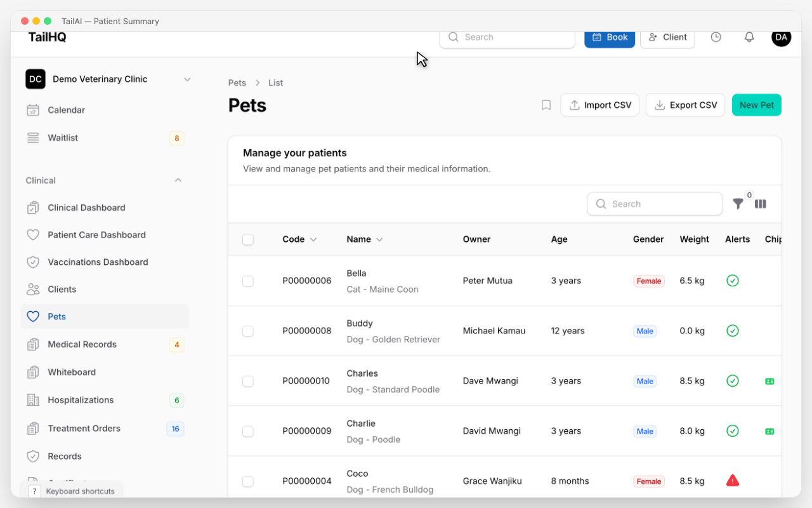Sort the table by the Name column arrow
Viewport: 812px width, 508px height.
(x=379, y=239)
